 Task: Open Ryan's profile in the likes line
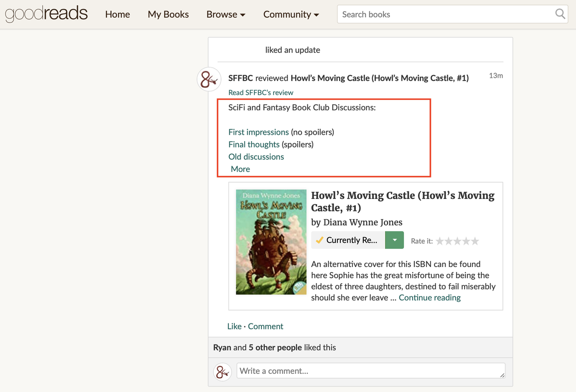(222, 347)
